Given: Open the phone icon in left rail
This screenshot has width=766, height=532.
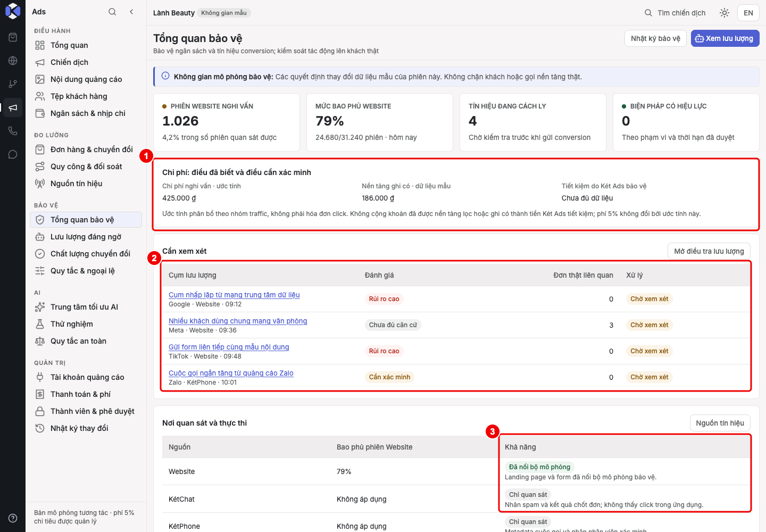Looking at the screenshot, I should 13,131.
